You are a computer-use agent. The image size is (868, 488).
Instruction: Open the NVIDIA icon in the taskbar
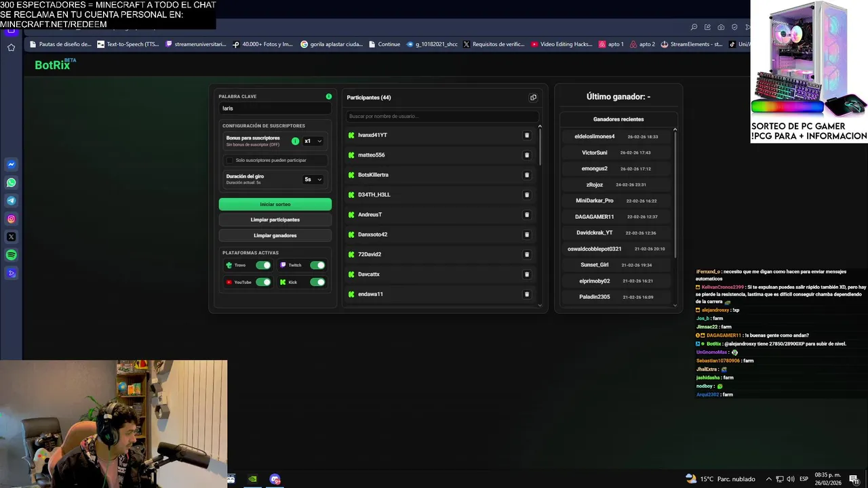[x=252, y=479]
